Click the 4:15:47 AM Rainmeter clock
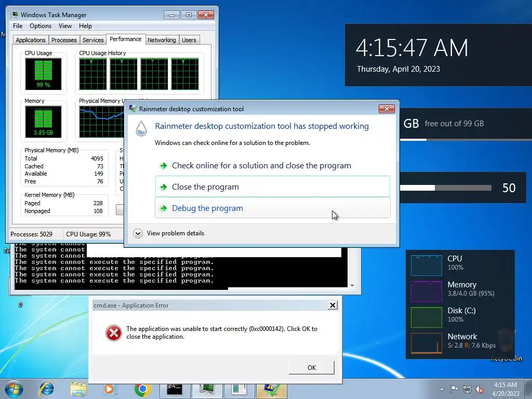This screenshot has height=399, width=532. tap(411, 47)
